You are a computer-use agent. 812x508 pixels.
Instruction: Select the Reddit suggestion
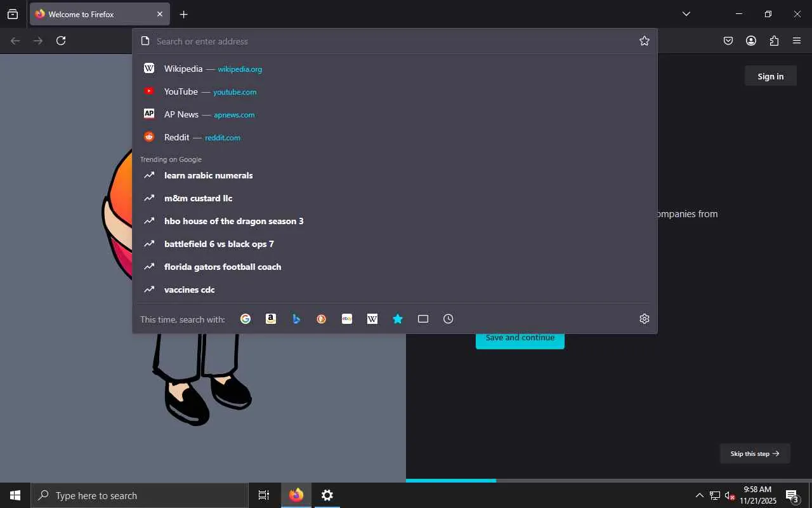395,137
